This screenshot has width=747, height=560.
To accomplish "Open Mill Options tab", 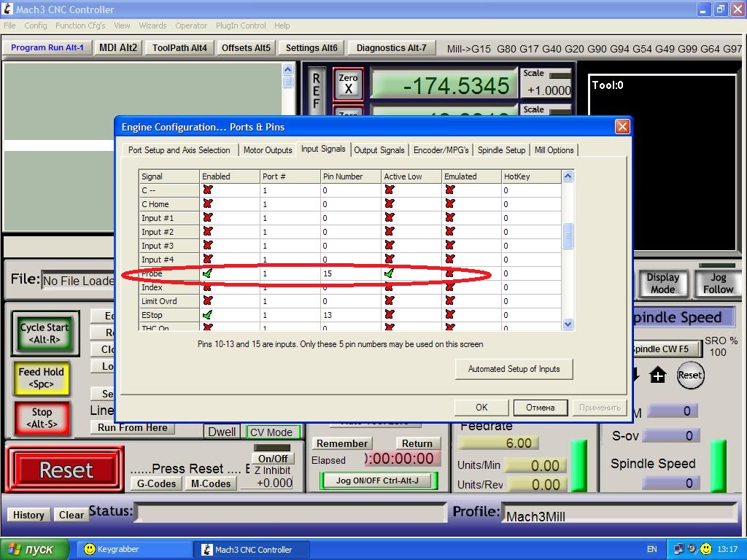I will pos(554,150).
